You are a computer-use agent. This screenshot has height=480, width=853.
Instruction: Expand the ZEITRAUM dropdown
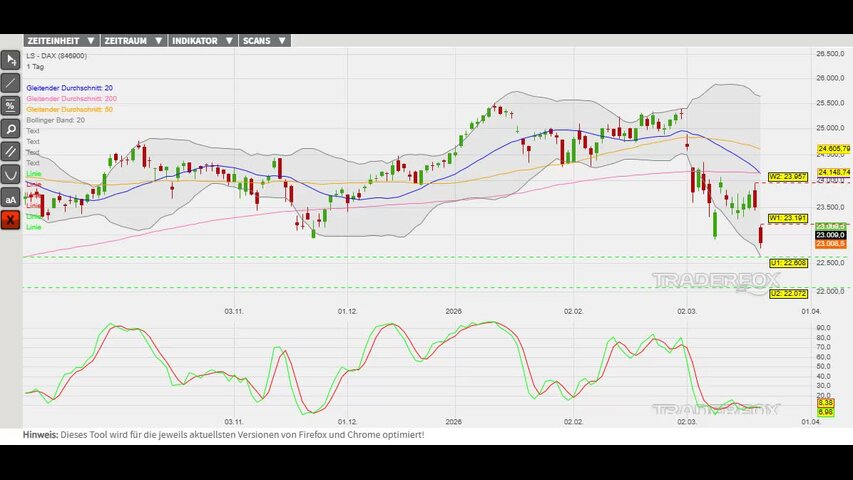[x=132, y=41]
